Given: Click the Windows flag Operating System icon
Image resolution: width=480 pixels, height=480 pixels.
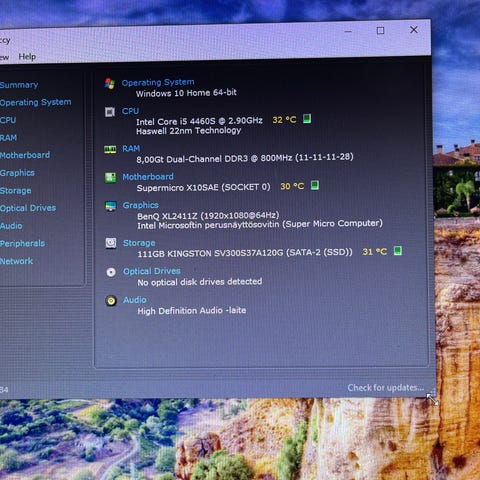Looking at the screenshot, I should (109, 84).
